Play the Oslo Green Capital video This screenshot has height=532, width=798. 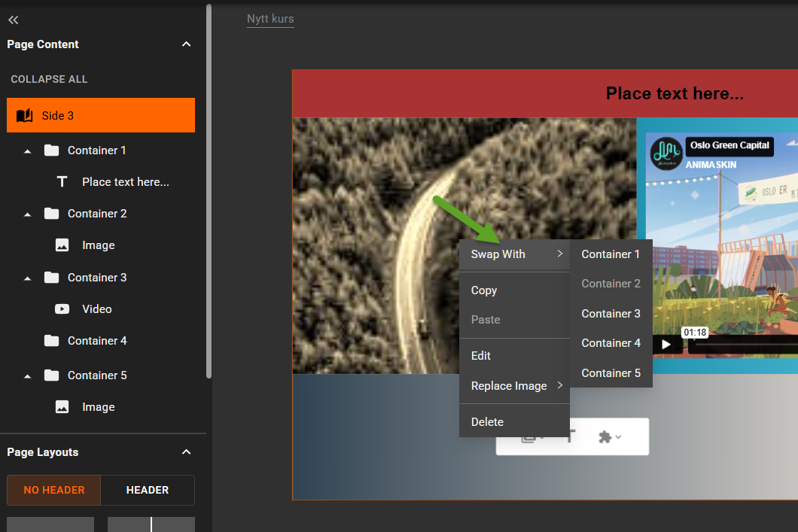[x=666, y=345]
